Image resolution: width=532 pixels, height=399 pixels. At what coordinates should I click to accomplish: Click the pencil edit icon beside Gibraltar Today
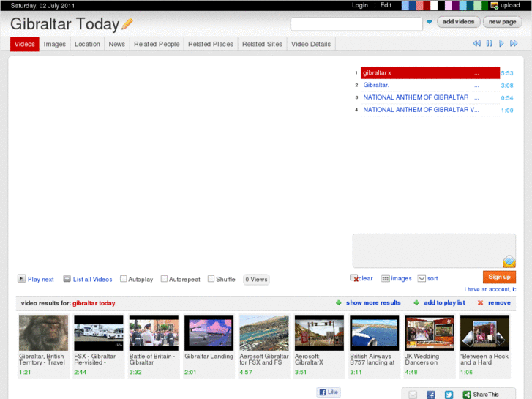(x=127, y=23)
